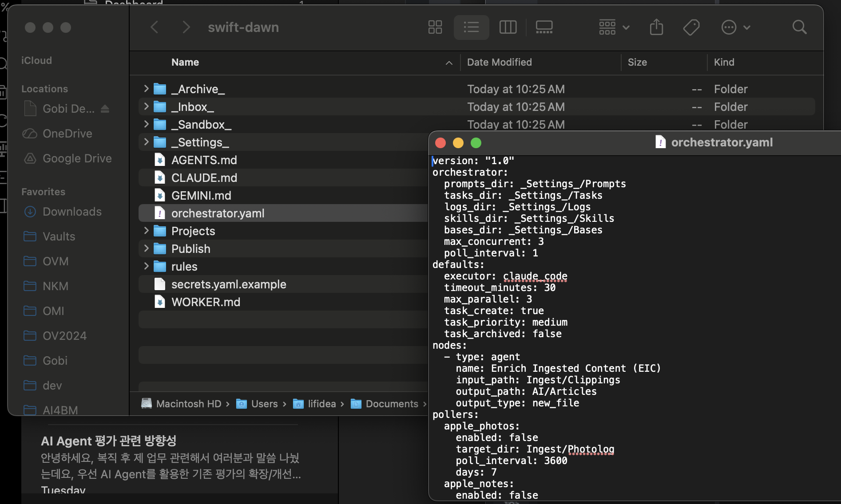
Task: Open the Share icon in the toolbar
Action: 656,27
